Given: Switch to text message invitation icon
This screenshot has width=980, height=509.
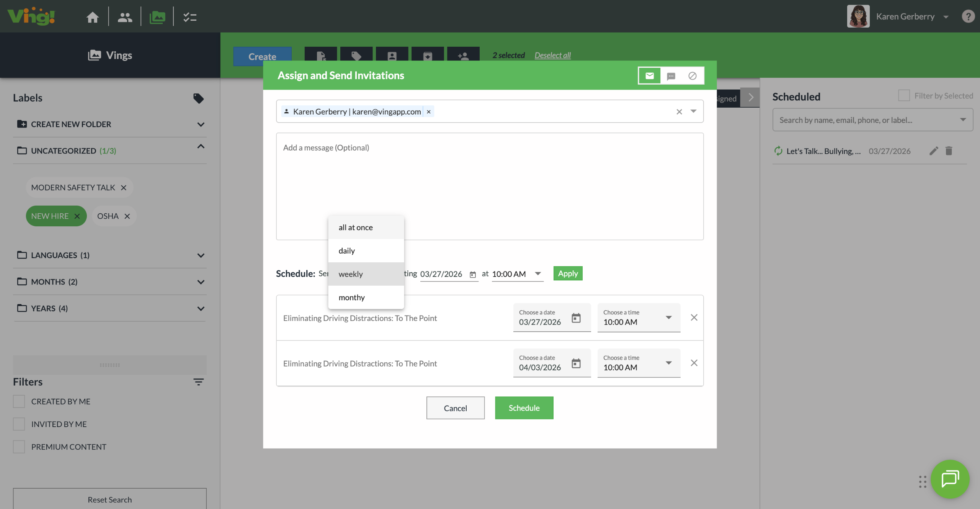Looking at the screenshot, I should click(671, 76).
